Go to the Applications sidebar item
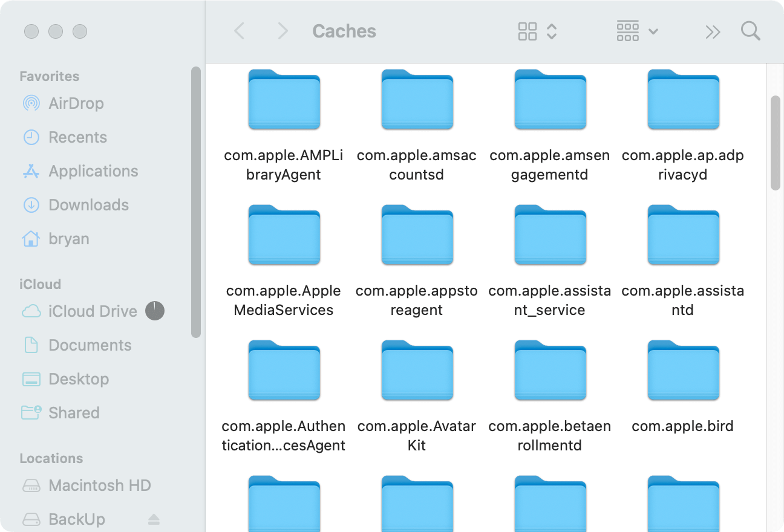The image size is (784, 532). (93, 171)
